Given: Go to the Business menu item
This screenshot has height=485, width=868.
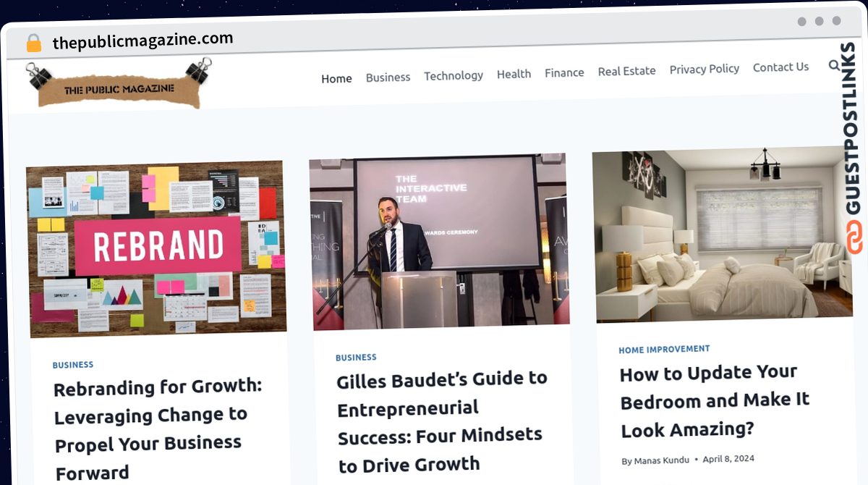Looking at the screenshot, I should [x=388, y=77].
